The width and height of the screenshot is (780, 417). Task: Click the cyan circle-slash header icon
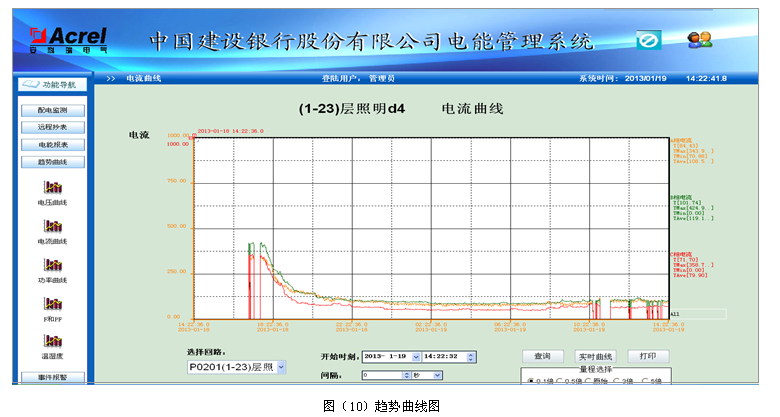649,40
